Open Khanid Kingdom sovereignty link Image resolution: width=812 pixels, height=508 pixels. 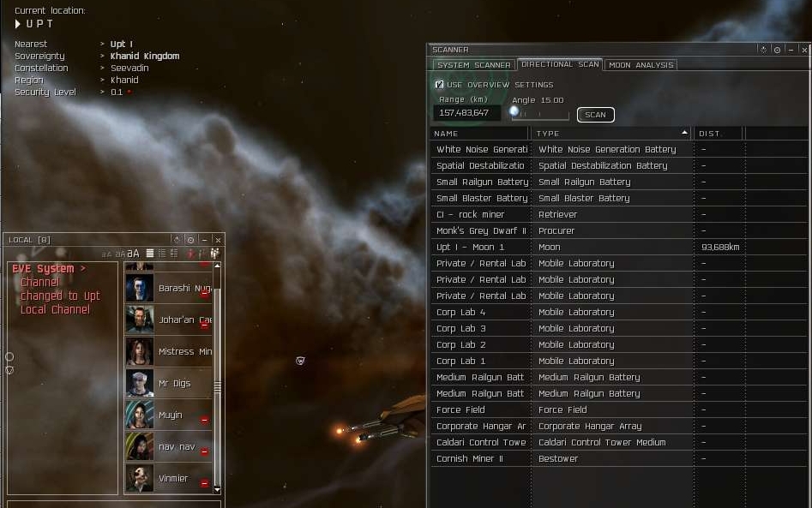(x=145, y=56)
